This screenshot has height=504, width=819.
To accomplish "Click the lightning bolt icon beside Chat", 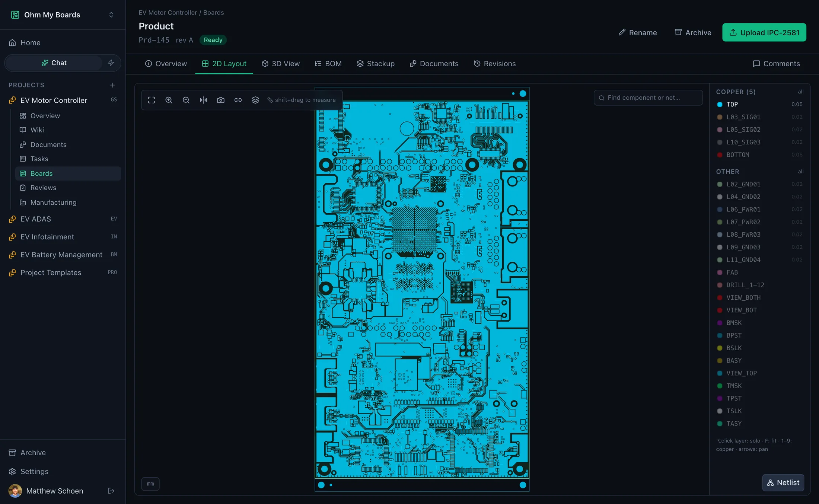I will pyautogui.click(x=111, y=63).
